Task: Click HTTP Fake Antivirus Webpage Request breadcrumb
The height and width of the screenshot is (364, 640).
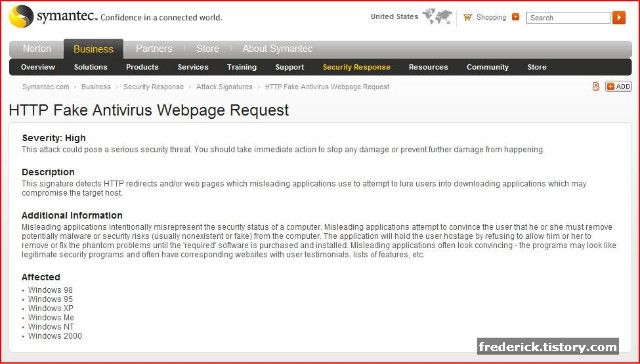Action: pos(327,87)
